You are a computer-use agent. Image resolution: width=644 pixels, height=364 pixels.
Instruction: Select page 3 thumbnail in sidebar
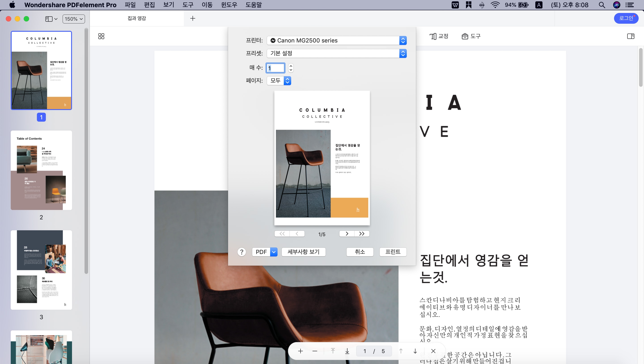click(x=41, y=270)
